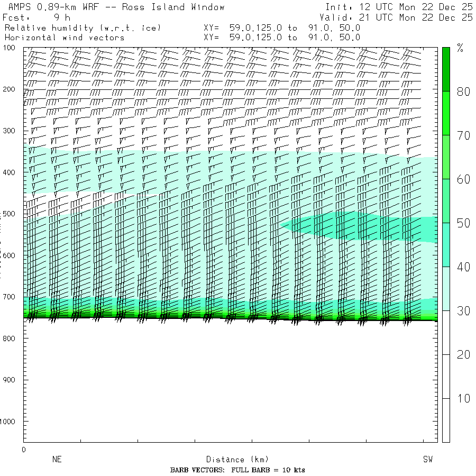The image size is (476, 476).
Task: Click the colorbar '%' unit label
Action: click(x=460, y=48)
